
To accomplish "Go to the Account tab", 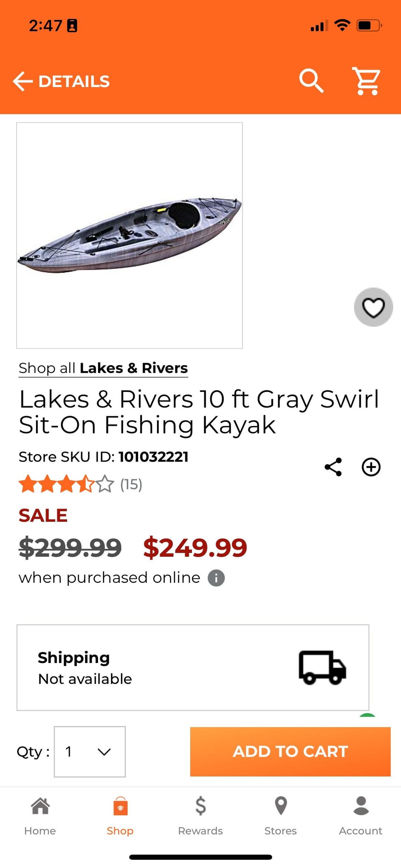I will tap(361, 815).
